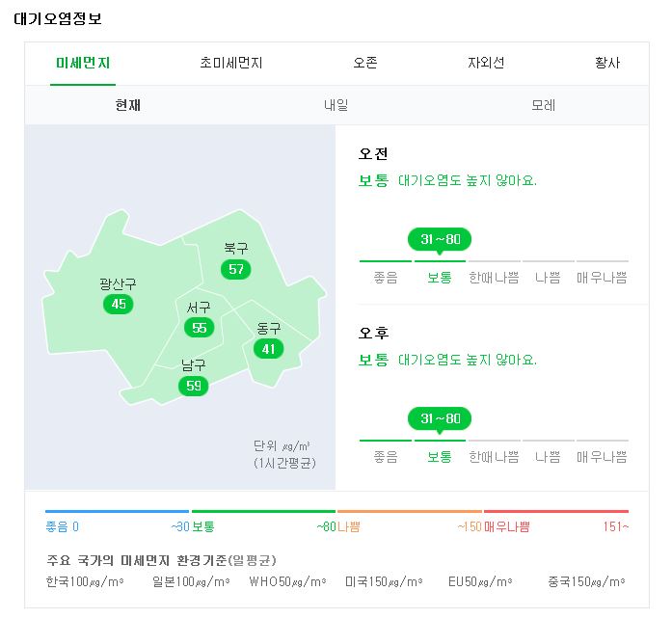Click the 서구 value badge 55
This screenshot has height=618, width=672.
pyautogui.click(x=200, y=328)
